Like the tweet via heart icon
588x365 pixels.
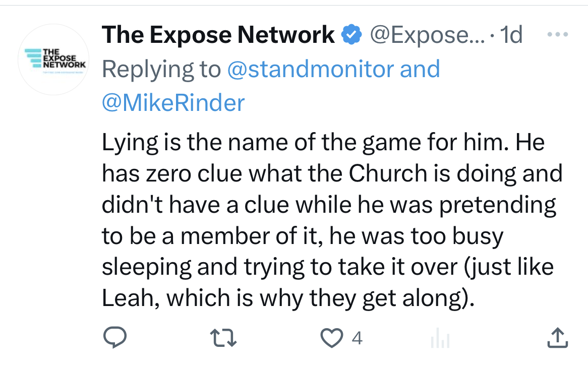[x=331, y=338]
